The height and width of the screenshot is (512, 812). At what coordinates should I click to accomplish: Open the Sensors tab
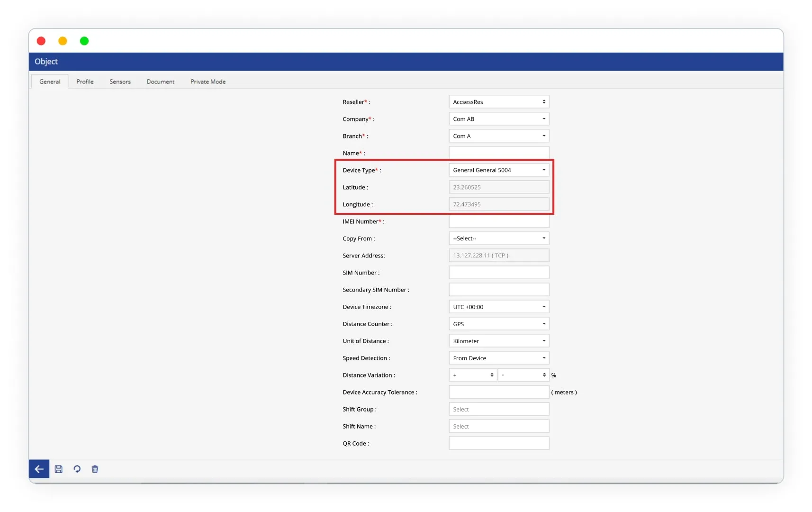coord(120,82)
